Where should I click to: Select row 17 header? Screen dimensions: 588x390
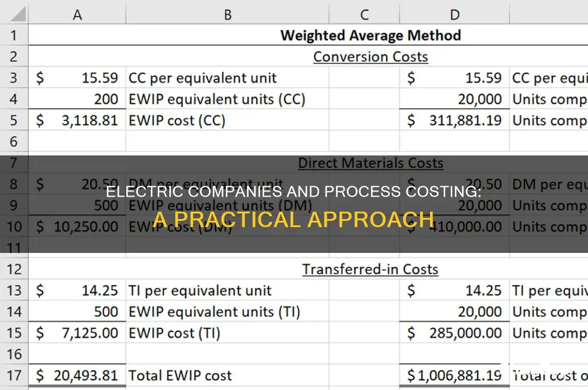[14, 376]
